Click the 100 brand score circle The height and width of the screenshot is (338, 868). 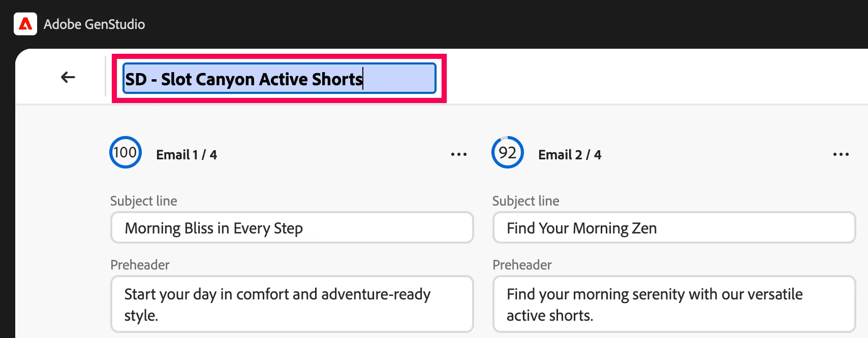coord(126,152)
